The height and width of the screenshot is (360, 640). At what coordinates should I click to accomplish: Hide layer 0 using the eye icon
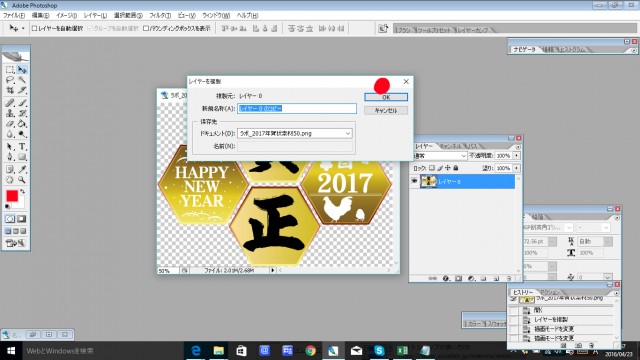pyautogui.click(x=414, y=181)
